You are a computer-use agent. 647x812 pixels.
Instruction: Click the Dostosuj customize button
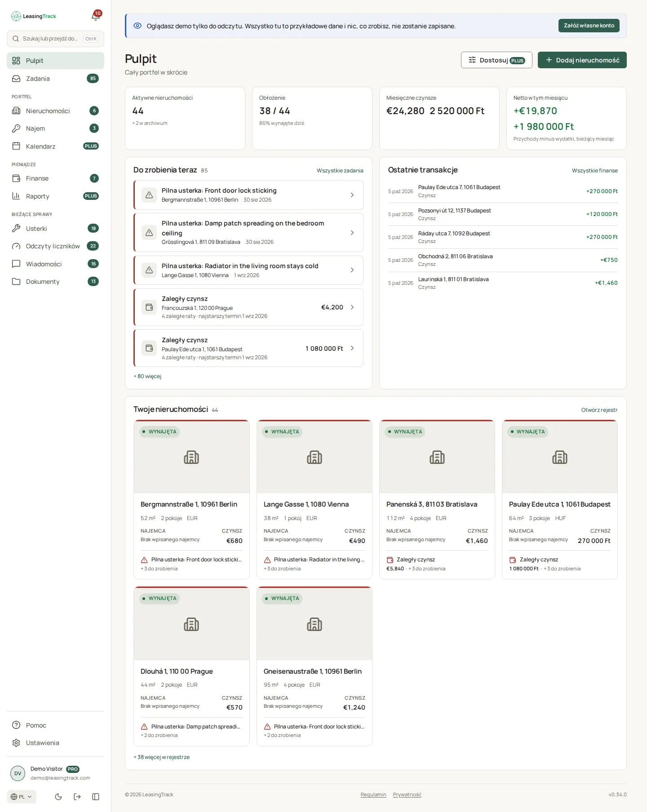[x=496, y=60]
